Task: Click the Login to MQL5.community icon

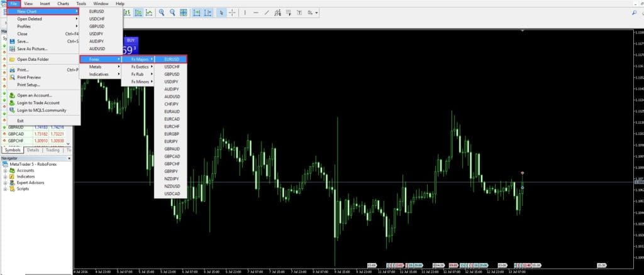Action: [x=12, y=111]
